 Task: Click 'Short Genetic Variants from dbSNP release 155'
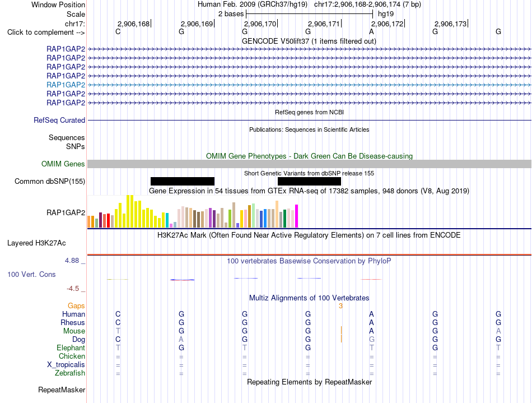click(x=309, y=173)
